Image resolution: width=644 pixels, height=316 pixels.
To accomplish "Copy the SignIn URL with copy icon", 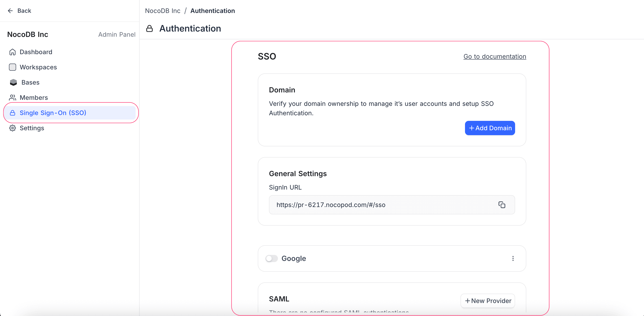I will (501, 205).
